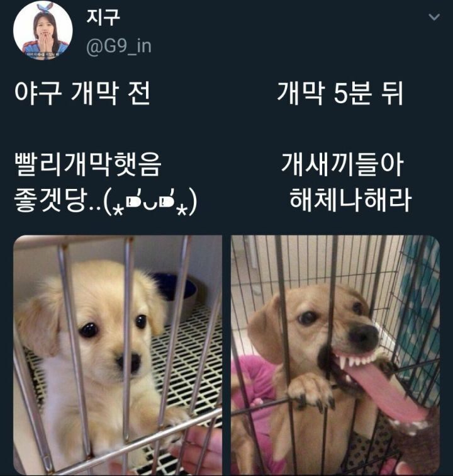Enlarge the right snarling dog photo
The image size is (453, 476).
point(335,355)
